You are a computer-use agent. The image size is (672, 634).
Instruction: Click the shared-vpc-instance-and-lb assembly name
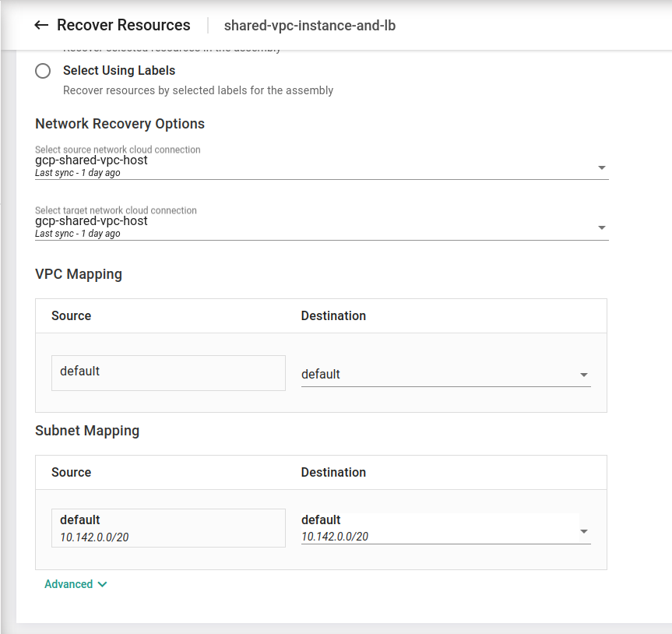pyautogui.click(x=310, y=26)
